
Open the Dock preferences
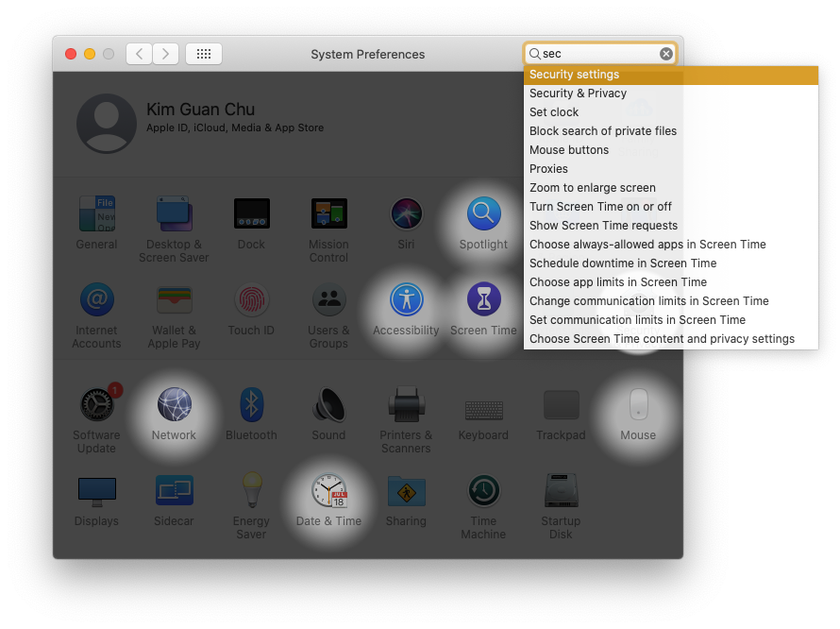(251, 213)
